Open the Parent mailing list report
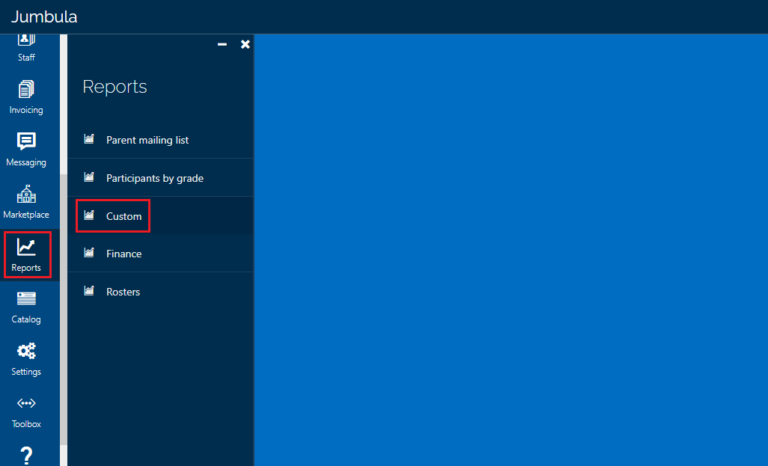The width and height of the screenshot is (768, 466). coord(161,140)
